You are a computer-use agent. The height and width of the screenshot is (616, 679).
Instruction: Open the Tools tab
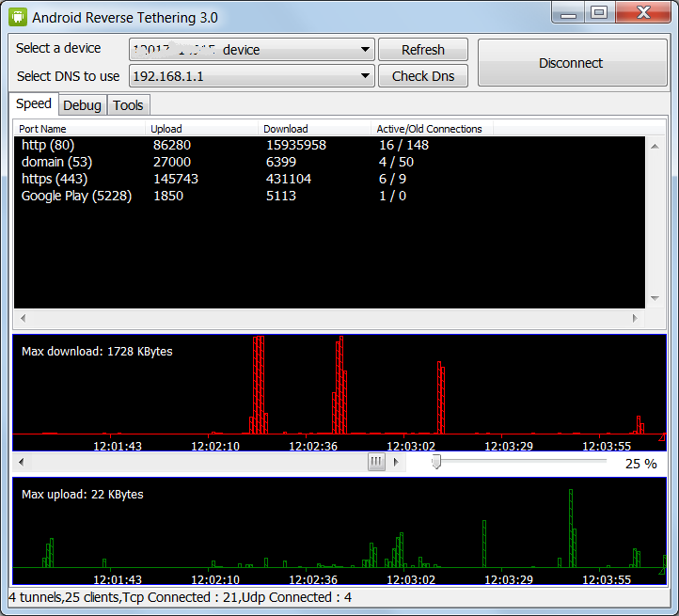(128, 105)
